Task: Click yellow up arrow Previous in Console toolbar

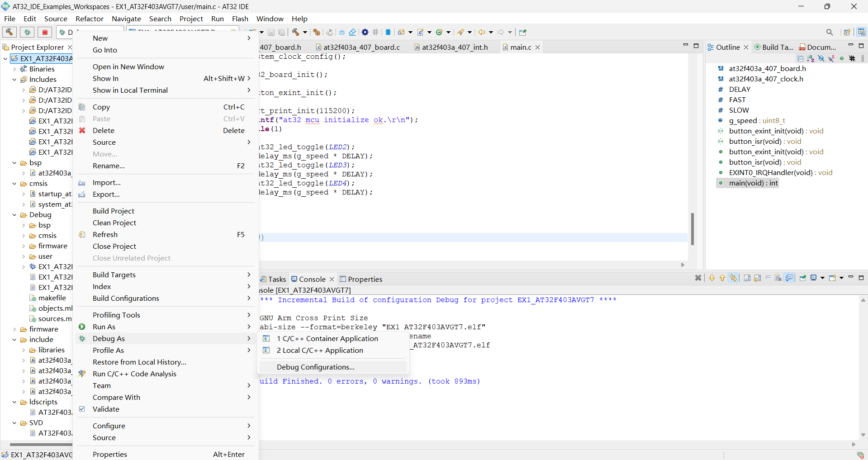Action: tap(722, 278)
